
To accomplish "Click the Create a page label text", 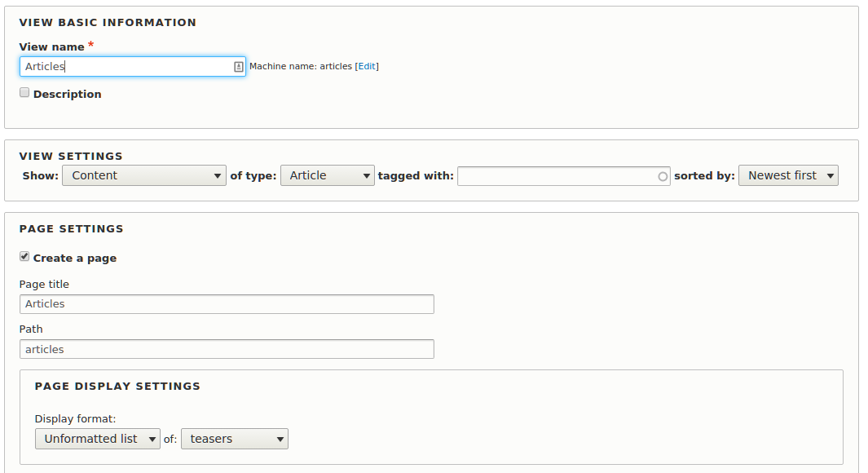I will click(75, 259).
